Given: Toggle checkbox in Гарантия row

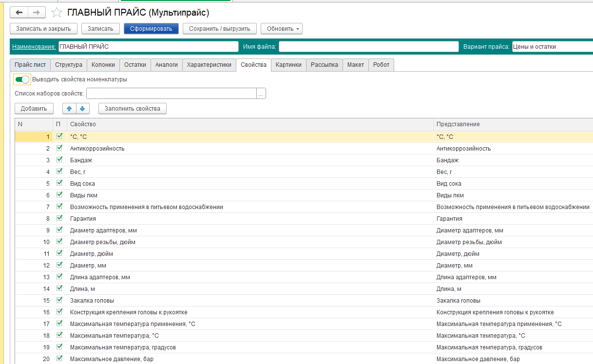Looking at the screenshot, I should point(60,218).
